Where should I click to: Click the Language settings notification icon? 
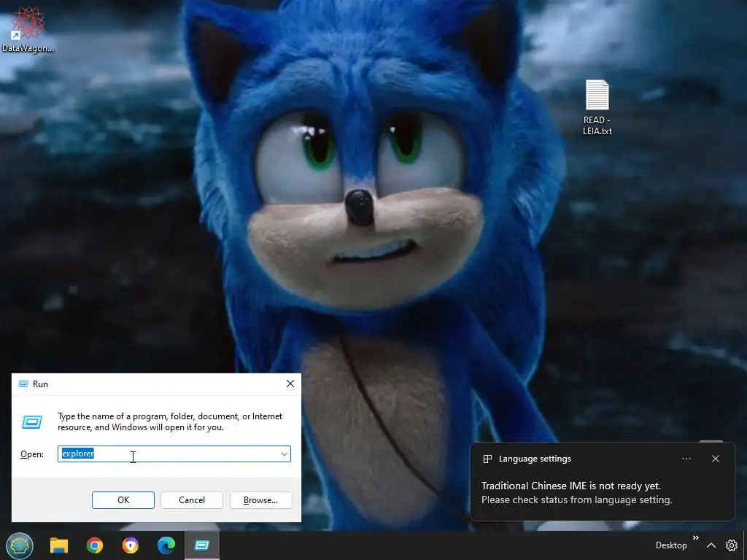pos(487,459)
